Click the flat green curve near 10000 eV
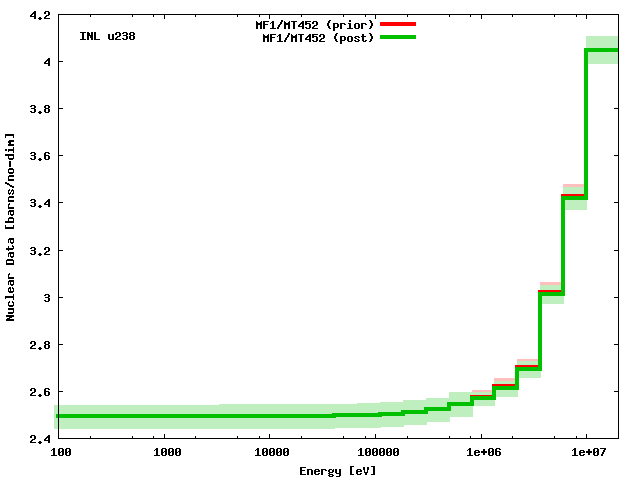This screenshot has width=640, height=480. point(268,415)
